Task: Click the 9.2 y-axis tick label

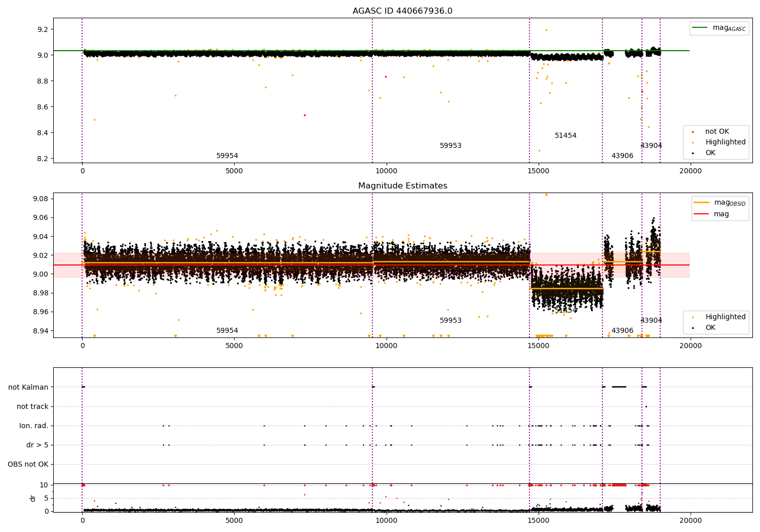Action: point(43,29)
